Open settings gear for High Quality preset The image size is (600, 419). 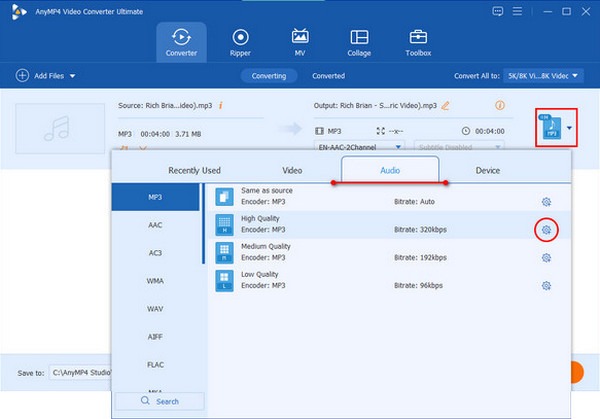click(x=546, y=230)
